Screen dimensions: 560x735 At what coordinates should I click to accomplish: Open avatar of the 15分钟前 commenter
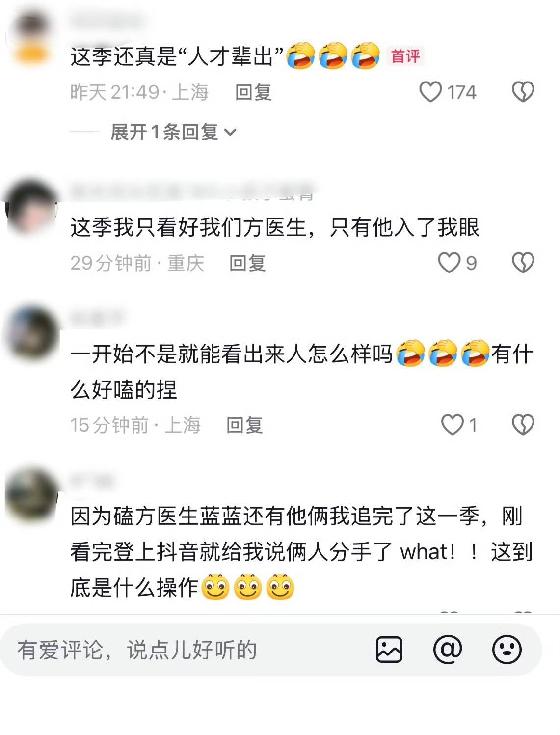pos(32,334)
